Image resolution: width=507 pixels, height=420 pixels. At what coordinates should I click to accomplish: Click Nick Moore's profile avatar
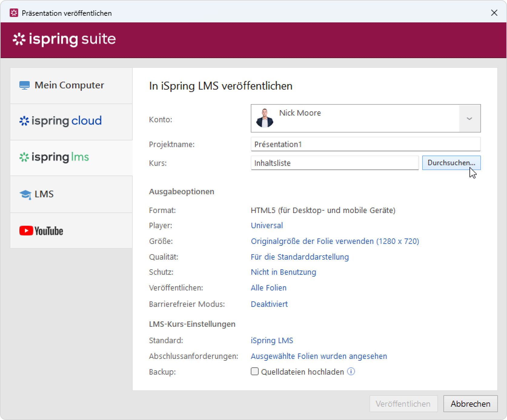[265, 118]
